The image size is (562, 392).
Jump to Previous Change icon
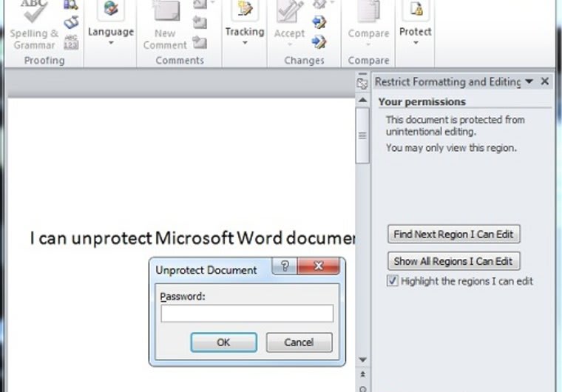(319, 22)
